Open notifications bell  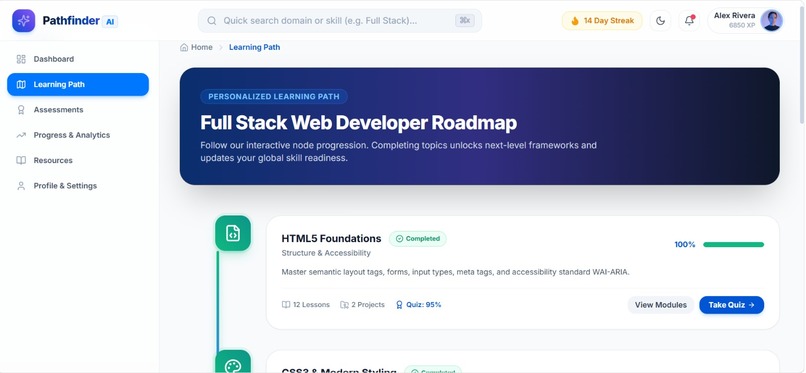point(689,21)
